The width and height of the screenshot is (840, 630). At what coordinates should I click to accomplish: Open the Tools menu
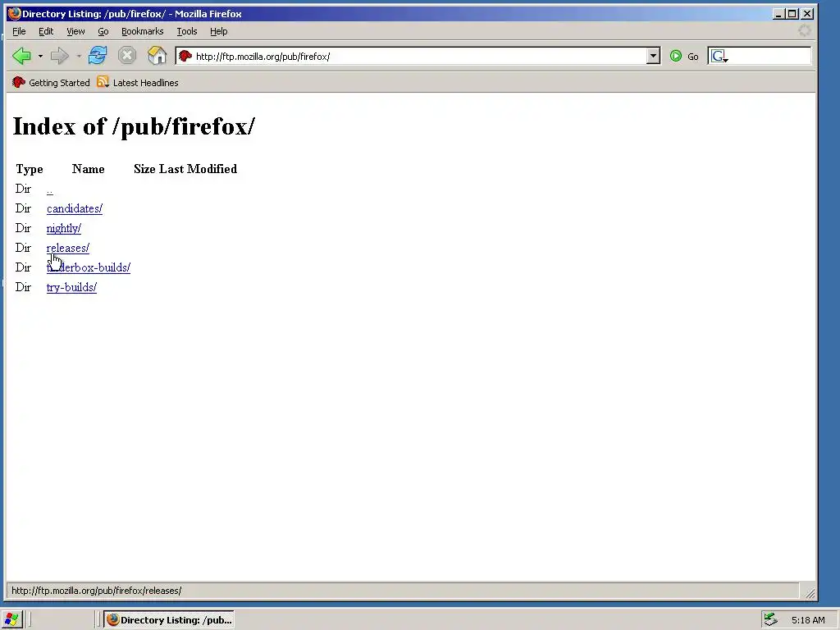pyautogui.click(x=187, y=31)
